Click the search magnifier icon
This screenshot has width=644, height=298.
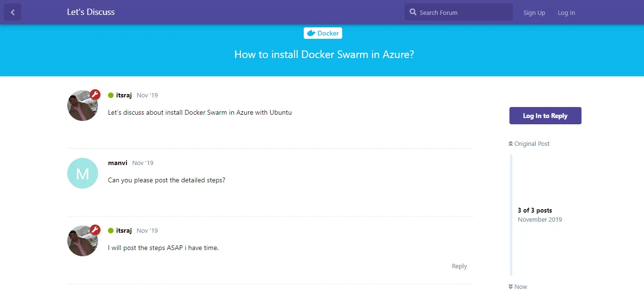coord(413,12)
